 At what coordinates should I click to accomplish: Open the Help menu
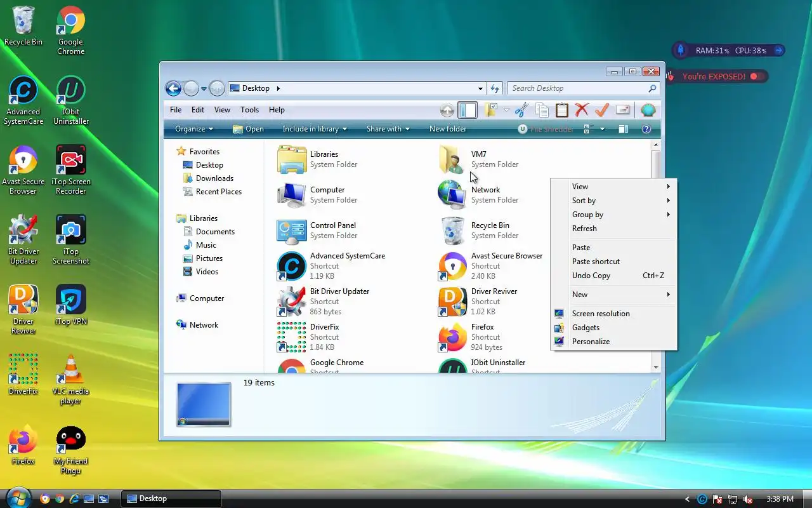tap(277, 110)
